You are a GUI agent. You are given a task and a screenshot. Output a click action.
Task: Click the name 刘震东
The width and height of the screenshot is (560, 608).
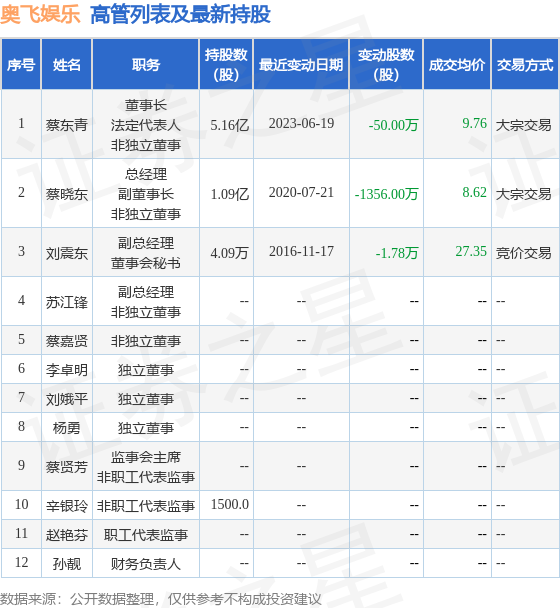67,253
